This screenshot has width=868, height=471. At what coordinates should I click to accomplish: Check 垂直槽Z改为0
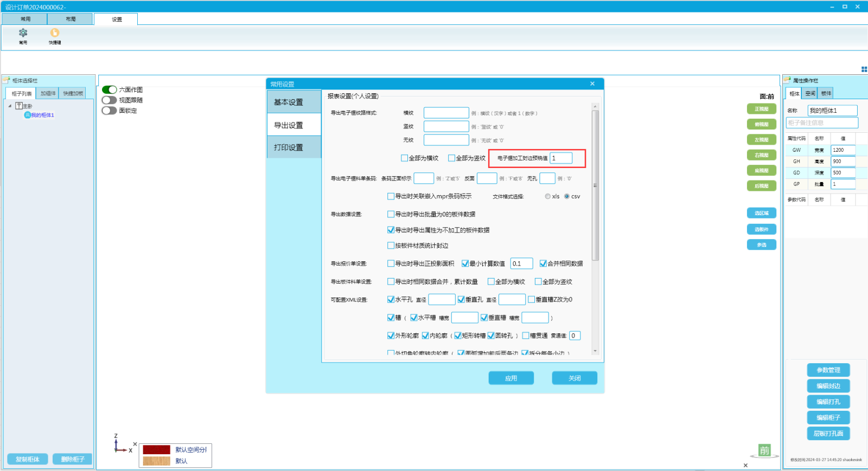[531, 299]
